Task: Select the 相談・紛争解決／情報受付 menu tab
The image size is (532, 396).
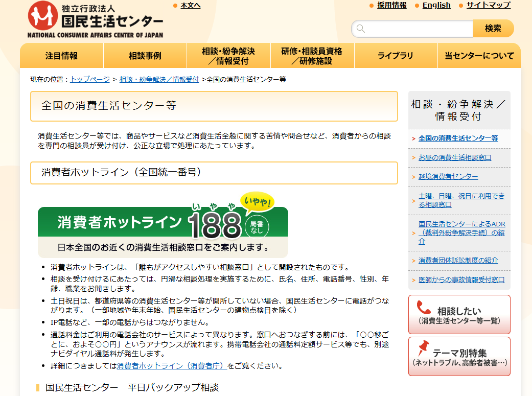Action: 228,56
